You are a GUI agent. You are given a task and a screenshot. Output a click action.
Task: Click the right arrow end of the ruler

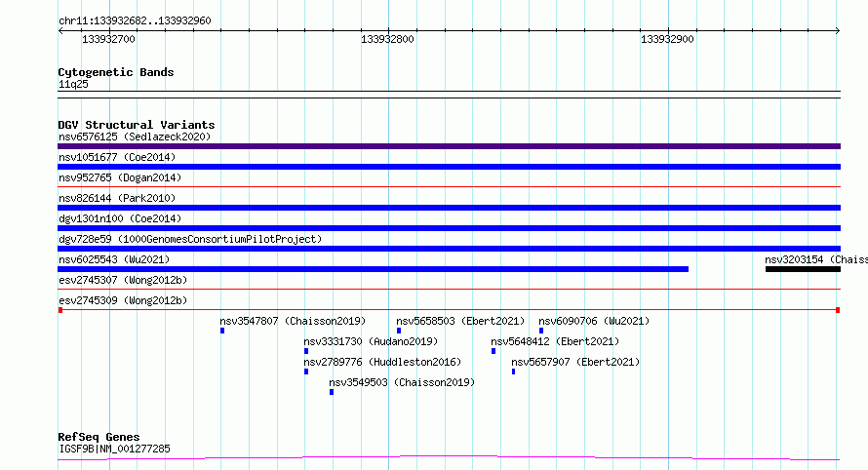(838, 31)
